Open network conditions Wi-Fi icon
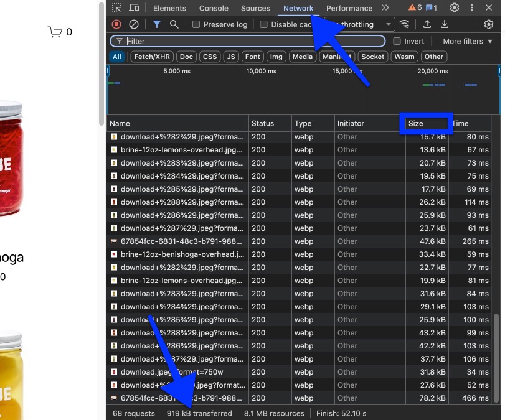 click(x=405, y=24)
